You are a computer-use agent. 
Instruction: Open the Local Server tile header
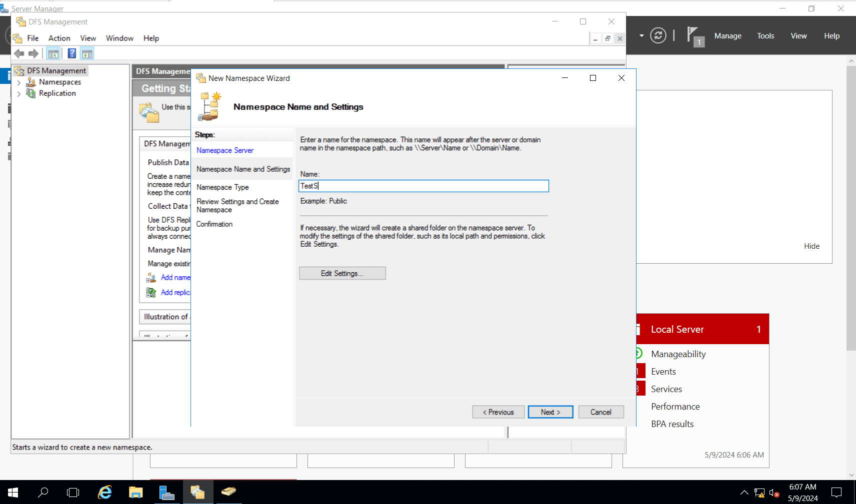pos(702,329)
